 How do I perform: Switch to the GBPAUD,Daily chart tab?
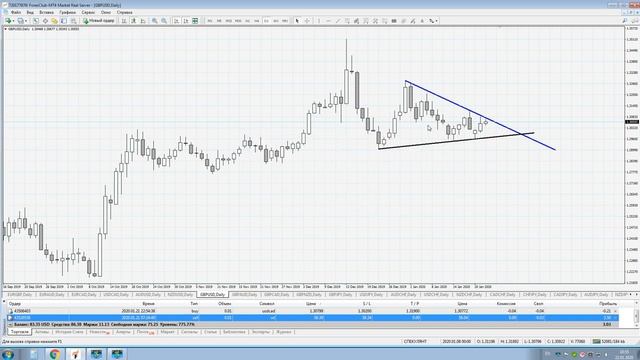pos(245,294)
